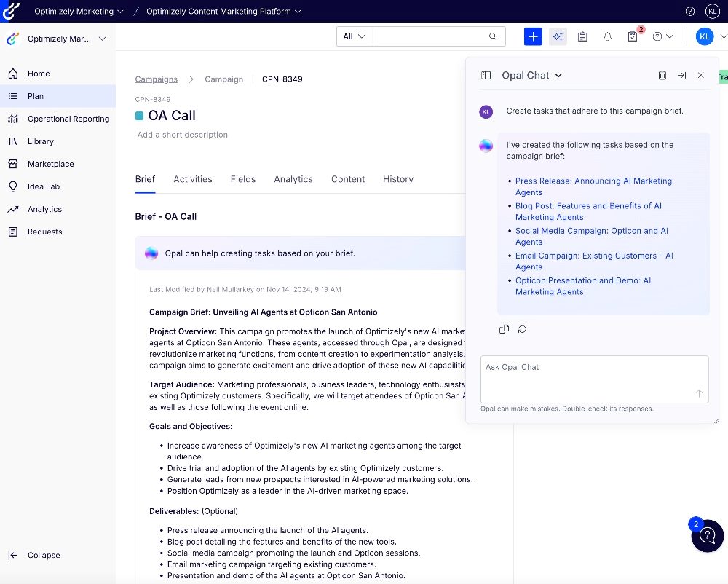Click the Campaign breadcrumb item
This screenshot has height=584, width=728.
click(x=223, y=79)
